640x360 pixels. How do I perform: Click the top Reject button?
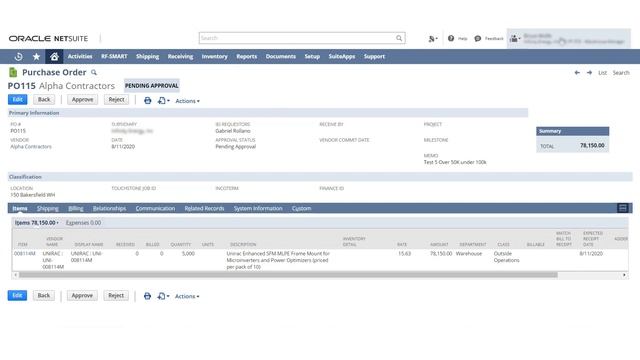click(116, 100)
